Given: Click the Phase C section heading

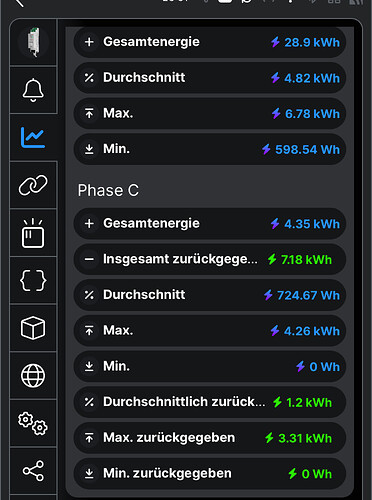Looking at the screenshot, I should (x=108, y=190).
